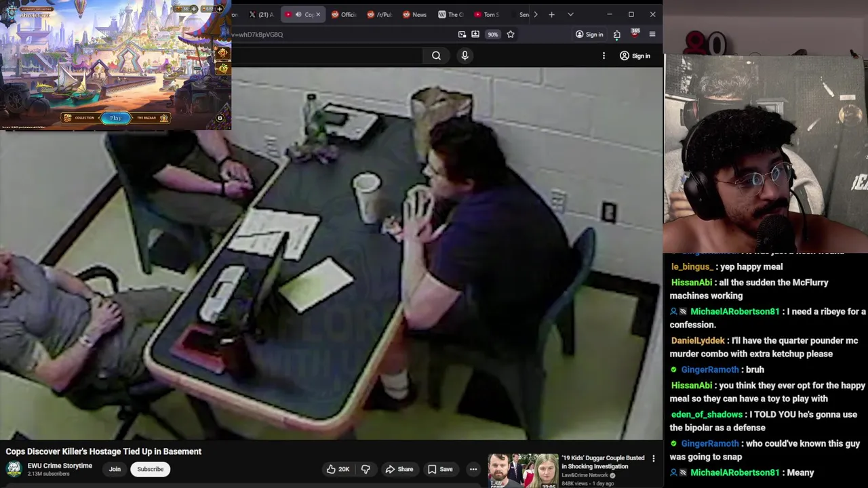Open The Bazaar in the game menu
The width and height of the screenshot is (868, 488).
[152, 118]
